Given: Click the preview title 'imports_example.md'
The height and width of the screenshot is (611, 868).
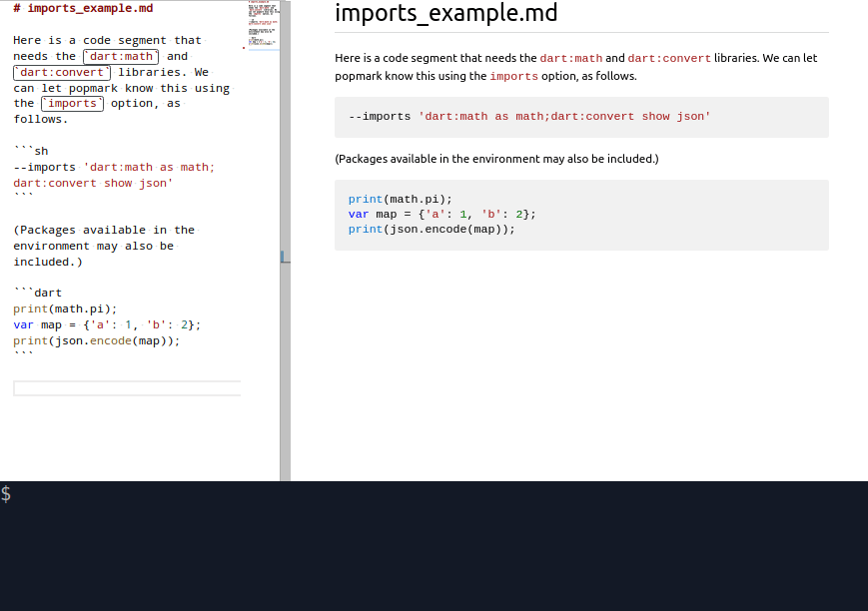Looking at the screenshot, I should coord(445,13).
